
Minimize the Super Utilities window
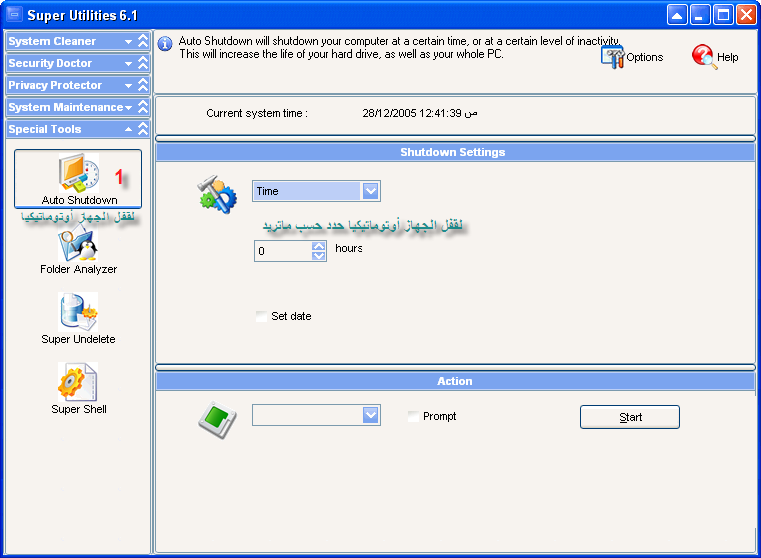(x=700, y=15)
